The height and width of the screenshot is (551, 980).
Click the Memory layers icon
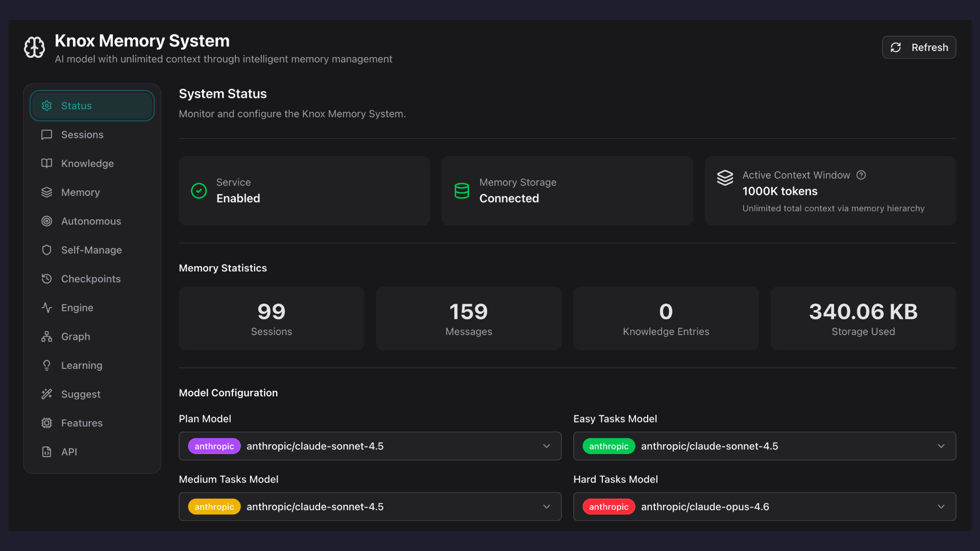tap(46, 192)
